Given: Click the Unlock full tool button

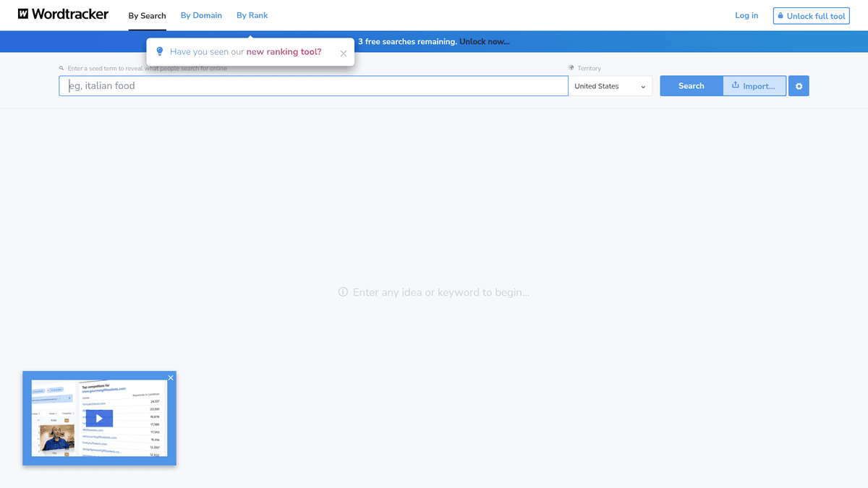Looking at the screenshot, I should [811, 16].
